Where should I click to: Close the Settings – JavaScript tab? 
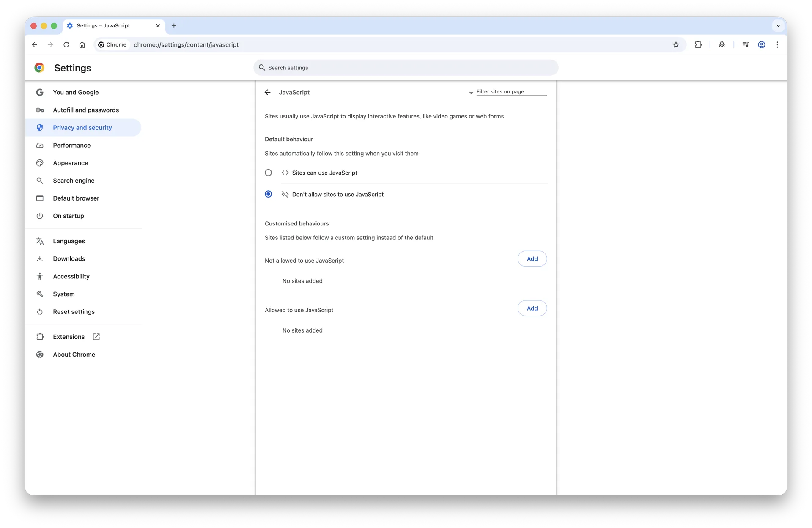158,26
